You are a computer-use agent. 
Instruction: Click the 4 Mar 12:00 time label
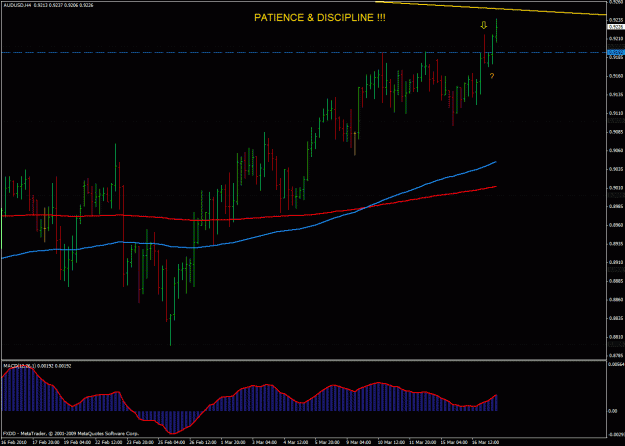pyautogui.click(x=297, y=442)
